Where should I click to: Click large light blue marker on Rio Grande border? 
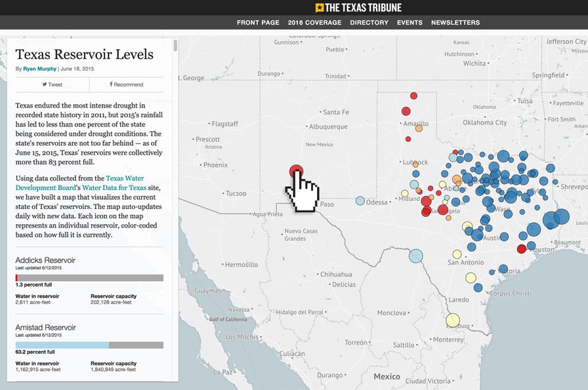415,256
